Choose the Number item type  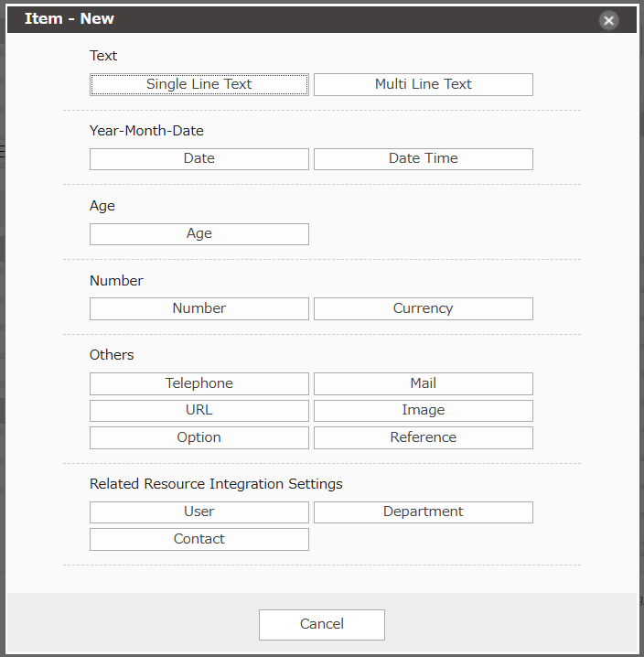pyautogui.click(x=199, y=308)
